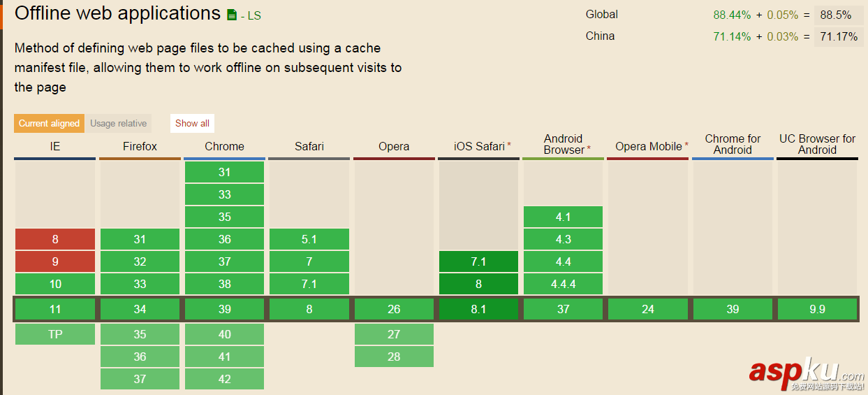Viewport: 868px width, 395px height.
Task: Click the Show all button
Action: (x=192, y=124)
